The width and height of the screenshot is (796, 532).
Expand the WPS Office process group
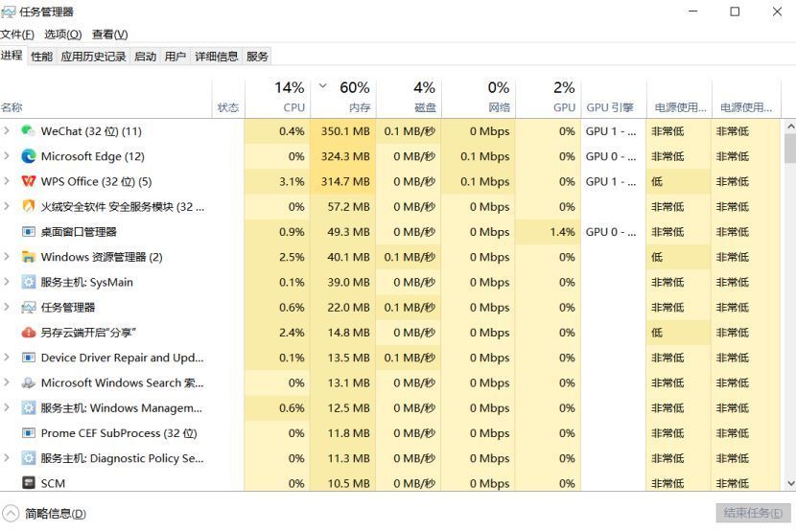click(x=7, y=181)
